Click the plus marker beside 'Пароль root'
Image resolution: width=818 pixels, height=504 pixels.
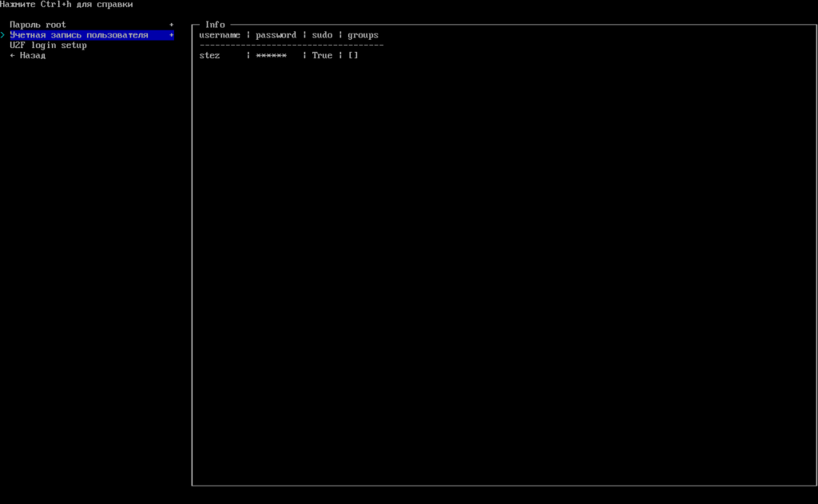point(171,25)
